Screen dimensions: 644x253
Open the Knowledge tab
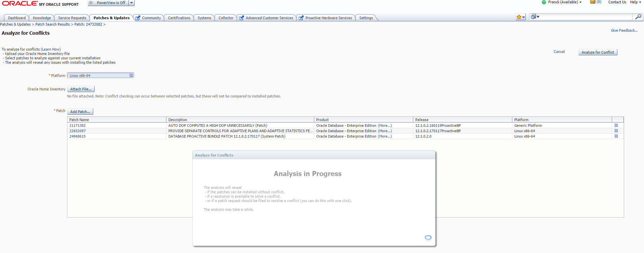coord(42,18)
